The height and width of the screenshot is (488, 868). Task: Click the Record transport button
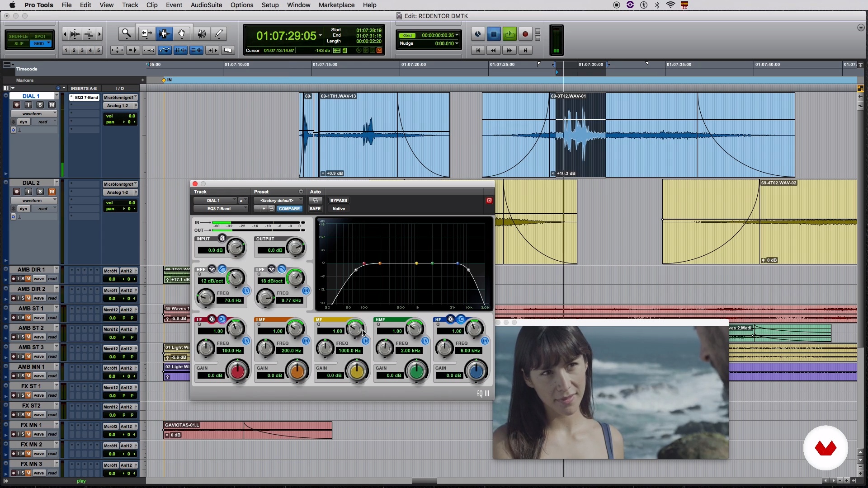(x=525, y=34)
